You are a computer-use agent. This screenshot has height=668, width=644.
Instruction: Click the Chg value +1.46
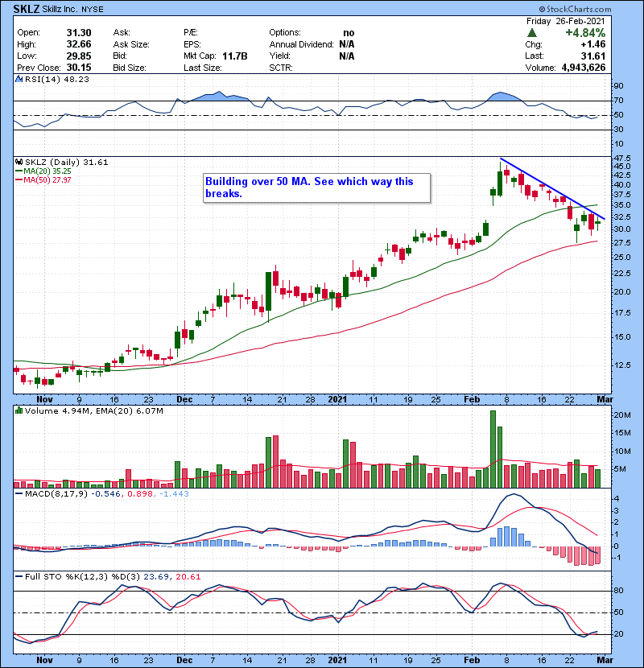point(592,44)
